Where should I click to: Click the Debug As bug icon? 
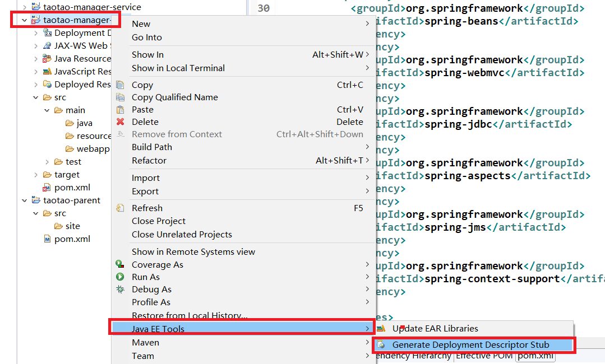[120, 290]
